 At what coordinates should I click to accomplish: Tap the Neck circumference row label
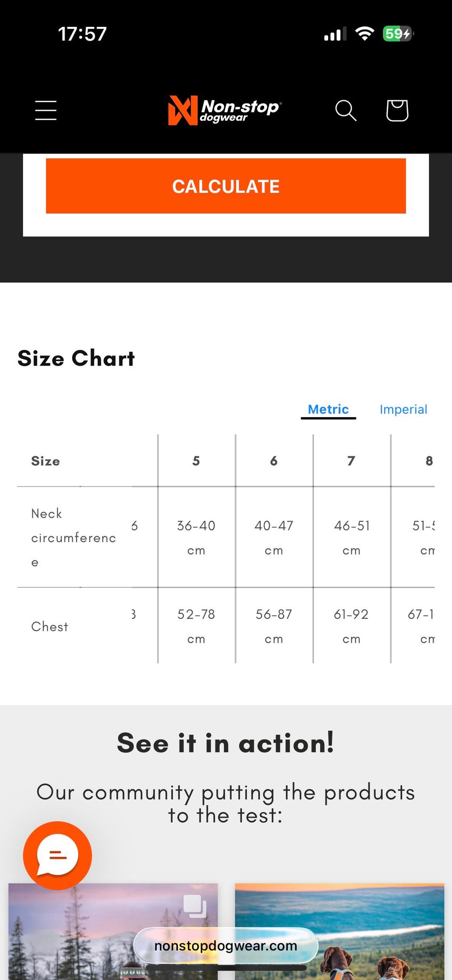(73, 537)
